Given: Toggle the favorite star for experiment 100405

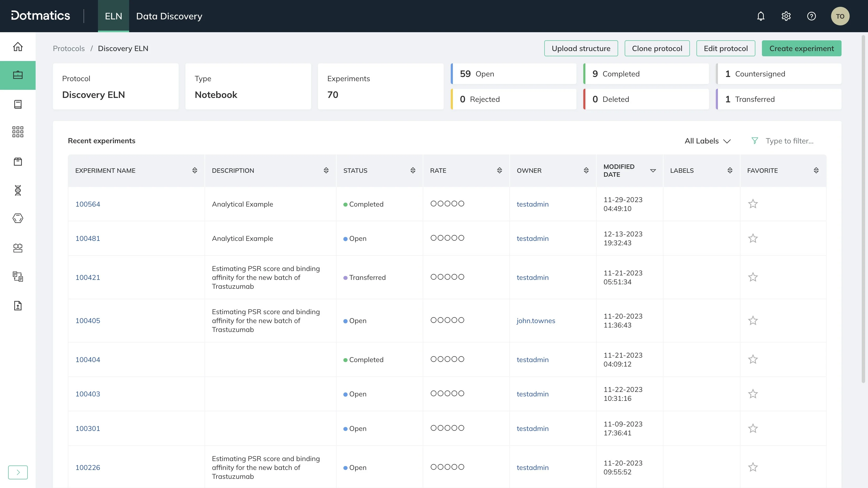Looking at the screenshot, I should click(753, 320).
